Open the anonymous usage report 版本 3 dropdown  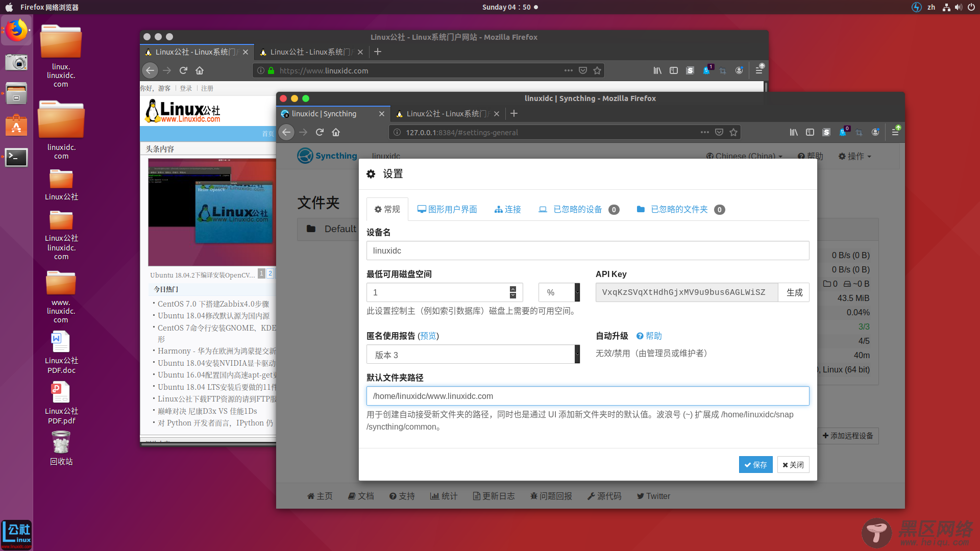[x=473, y=354]
